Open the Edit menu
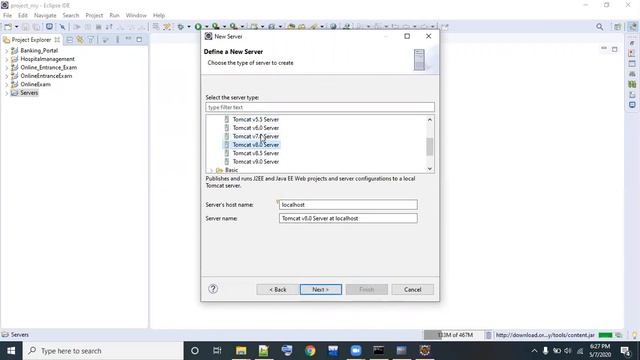640x360 pixels. 22,16
